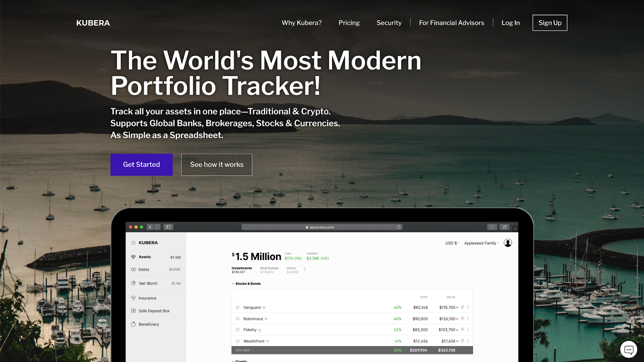Star the Vanguard row
The height and width of the screenshot is (362, 644).
tap(237, 307)
